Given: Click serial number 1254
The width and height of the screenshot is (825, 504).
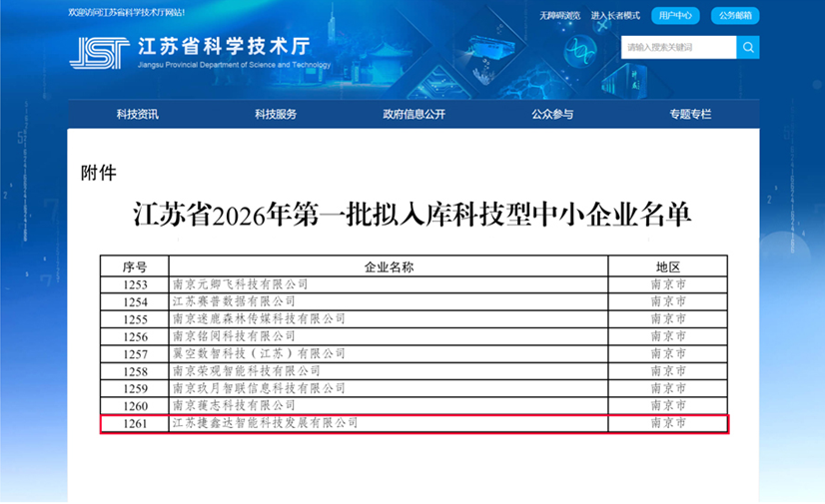Looking at the screenshot, I should (x=135, y=302).
